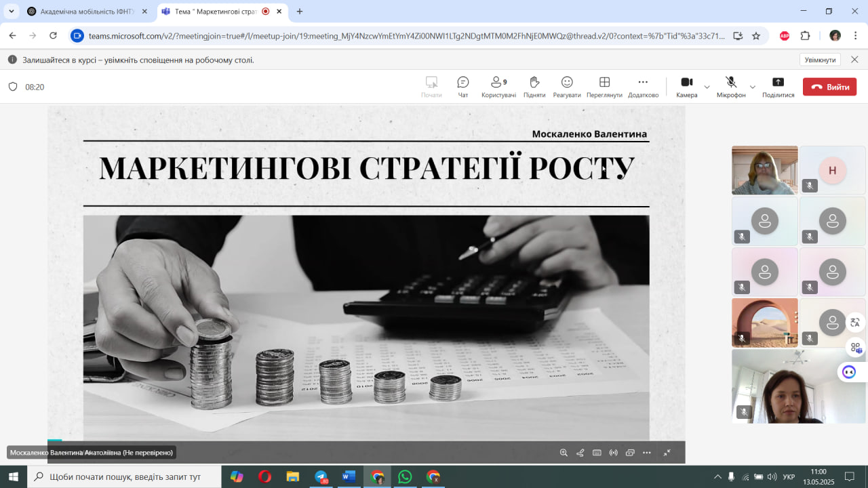Image resolution: width=868 pixels, height=488 pixels.
Task: Raise your hand with Підняти
Action: point(534,86)
